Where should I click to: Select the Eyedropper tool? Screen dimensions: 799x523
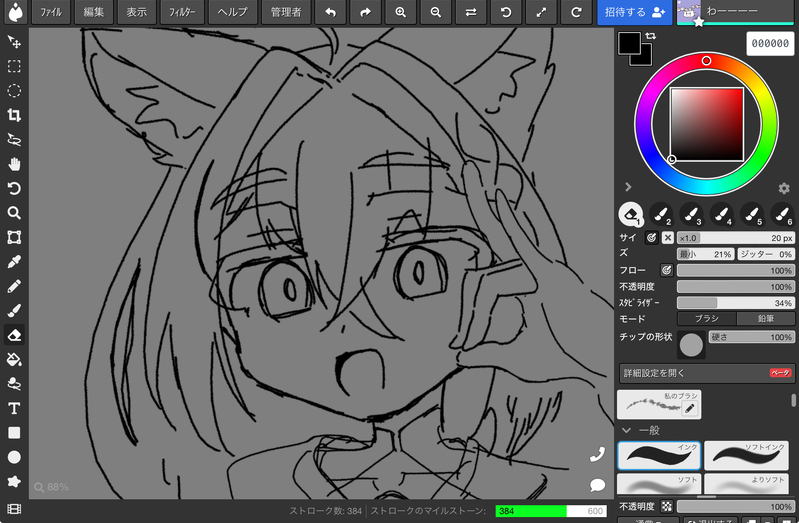click(x=14, y=262)
